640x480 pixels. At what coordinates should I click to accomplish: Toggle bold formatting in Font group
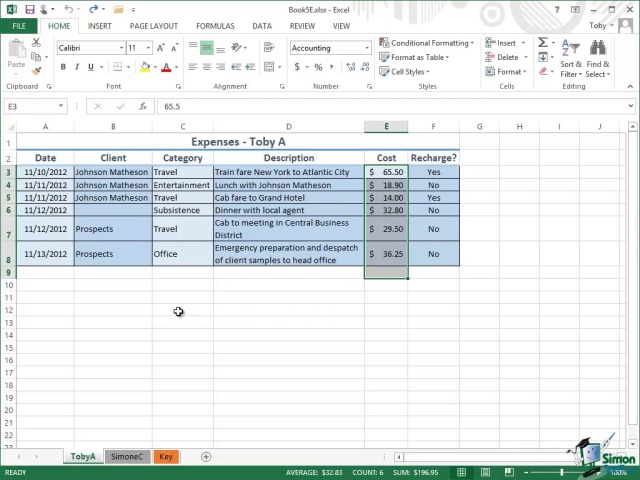click(63, 67)
